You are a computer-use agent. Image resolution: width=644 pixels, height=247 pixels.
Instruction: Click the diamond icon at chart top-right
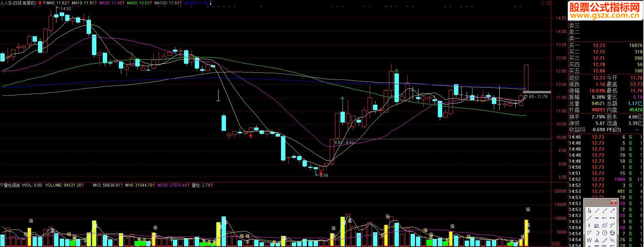pyautogui.click(x=543, y=3)
